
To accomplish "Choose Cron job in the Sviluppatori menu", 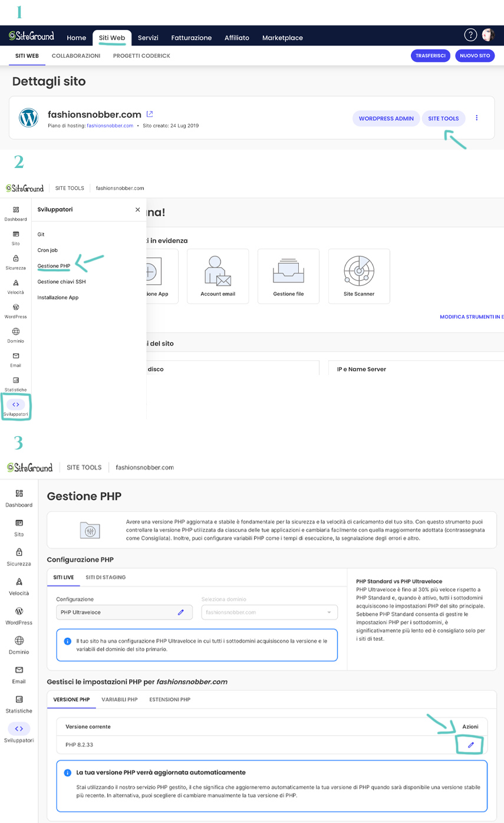I will [48, 250].
